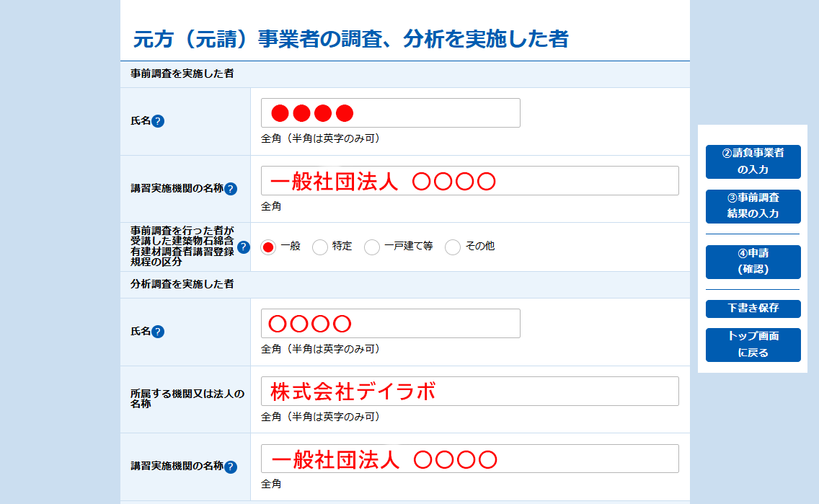
Task: Click トップ画面に戻る button
Action: click(753, 345)
